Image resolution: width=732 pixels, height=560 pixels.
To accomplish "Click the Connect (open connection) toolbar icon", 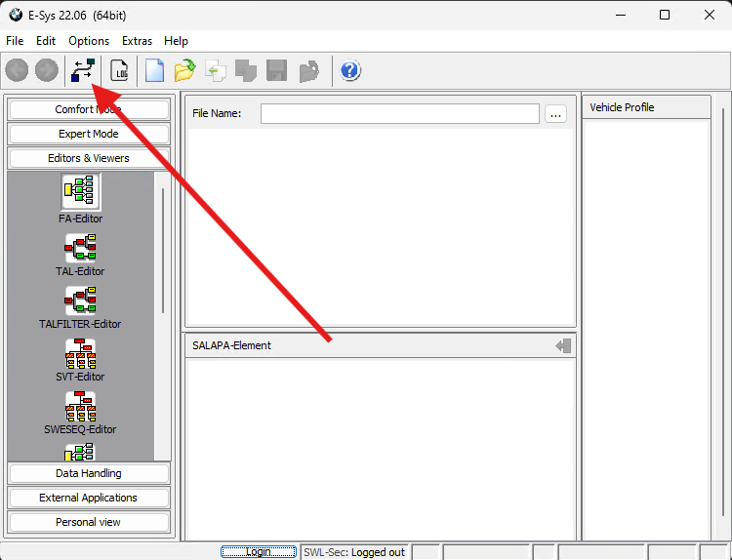I will [83, 70].
